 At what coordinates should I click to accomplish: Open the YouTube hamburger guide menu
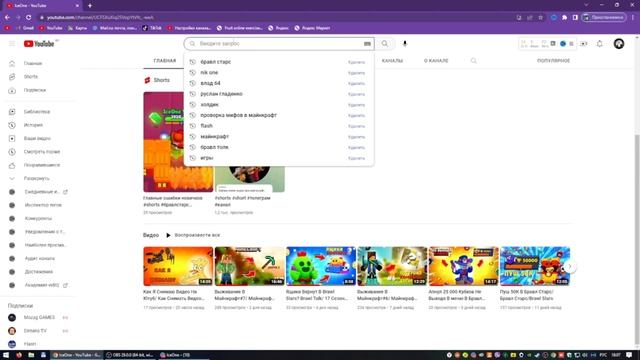12,44
